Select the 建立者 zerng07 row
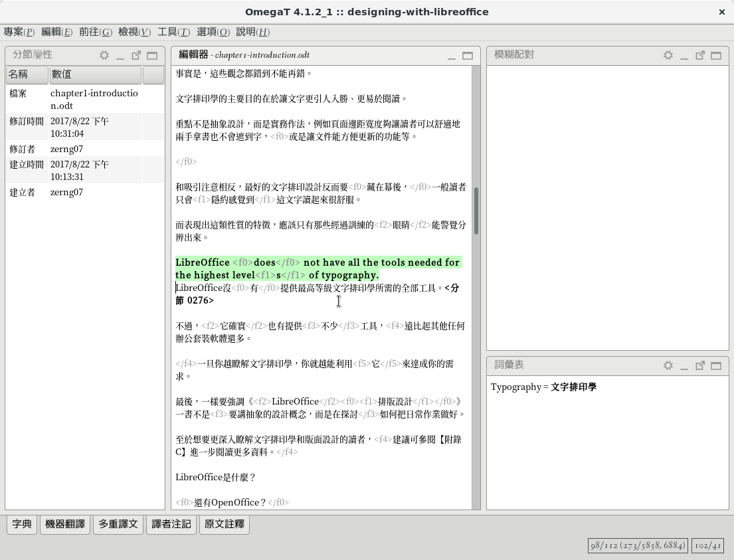 click(x=85, y=192)
